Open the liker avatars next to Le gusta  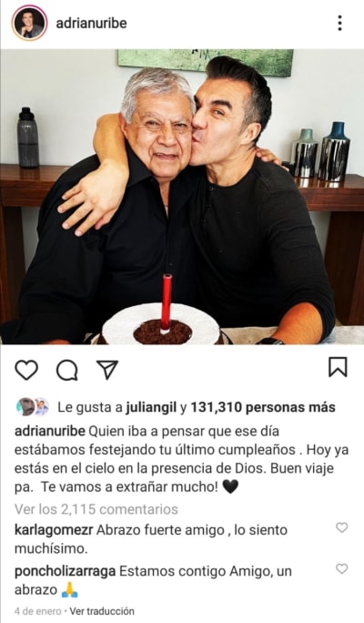click(x=33, y=406)
